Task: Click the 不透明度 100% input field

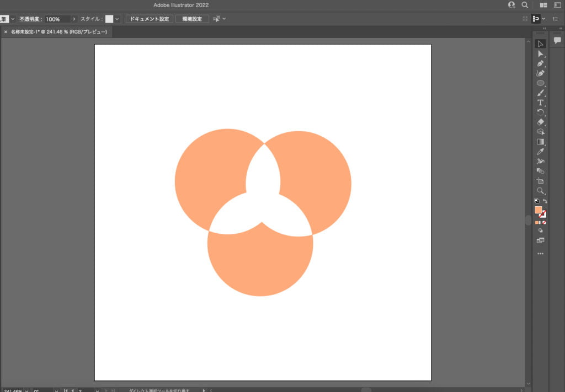Action: [x=57, y=19]
